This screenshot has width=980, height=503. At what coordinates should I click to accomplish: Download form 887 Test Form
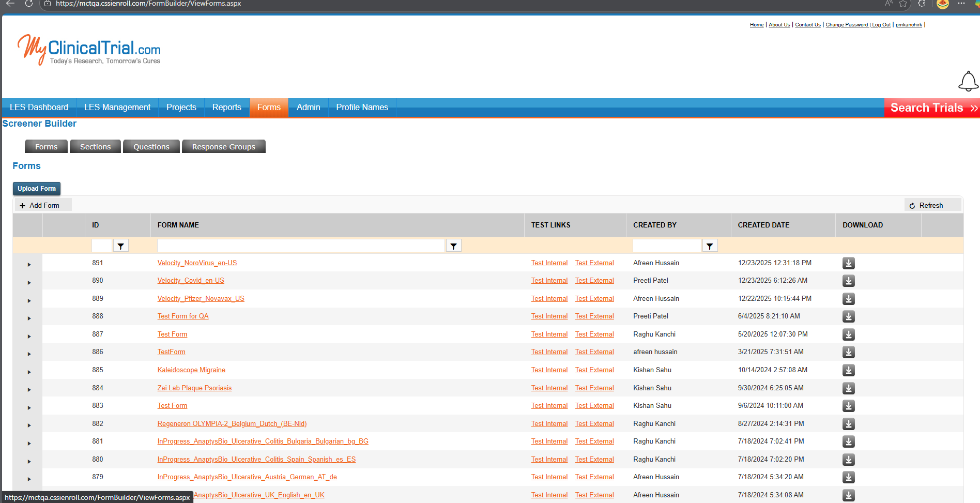pyautogui.click(x=848, y=334)
